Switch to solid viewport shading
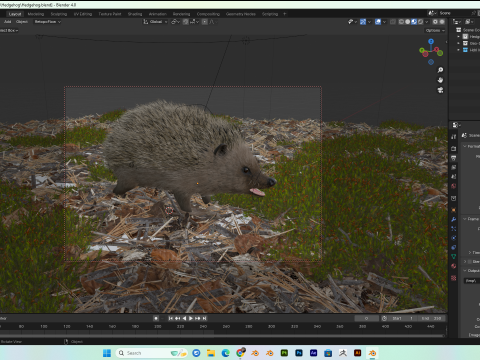 coord(408,22)
